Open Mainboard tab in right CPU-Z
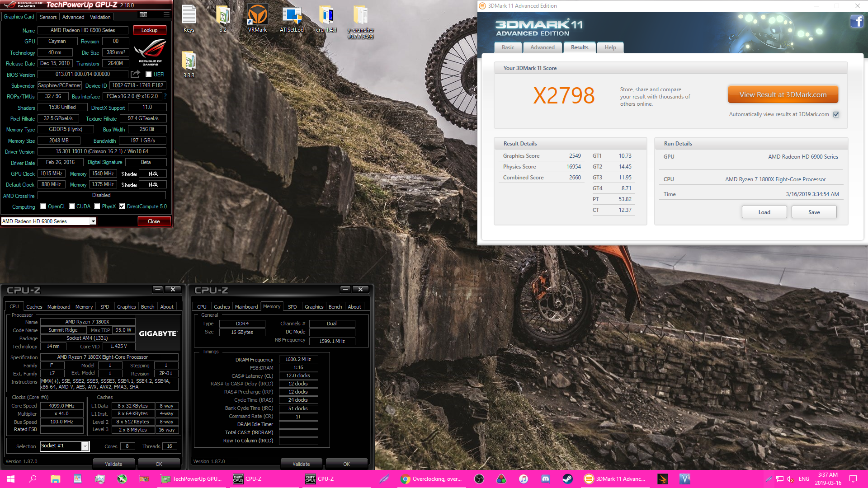This screenshot has height=488, width=868. tap(246, 307)
